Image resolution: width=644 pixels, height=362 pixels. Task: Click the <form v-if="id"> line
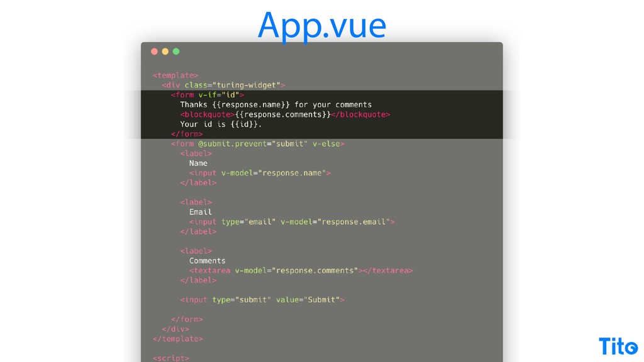click(208, 95)
